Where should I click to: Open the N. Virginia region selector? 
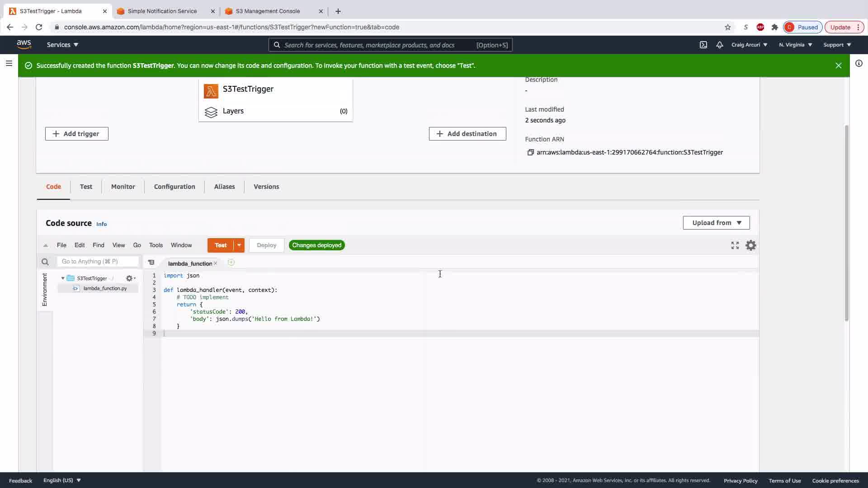[x=795, y=45]
